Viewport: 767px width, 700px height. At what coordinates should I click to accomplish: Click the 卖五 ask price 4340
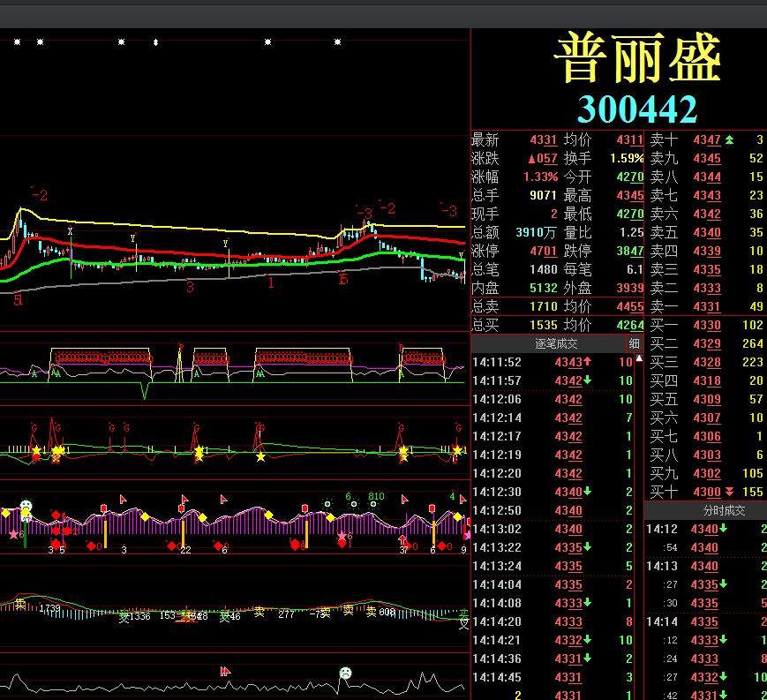707,232
